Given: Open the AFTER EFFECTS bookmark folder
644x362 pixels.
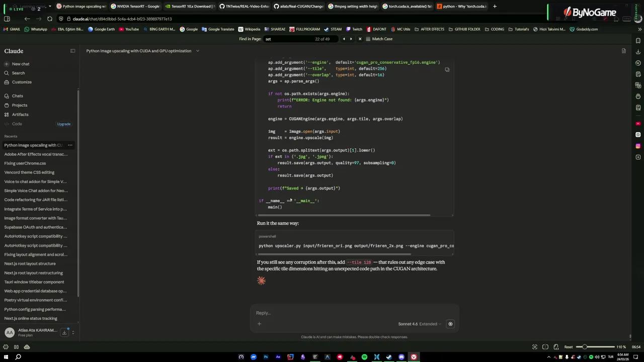Looking at the screenshot, I should click(x=429, y=29).
